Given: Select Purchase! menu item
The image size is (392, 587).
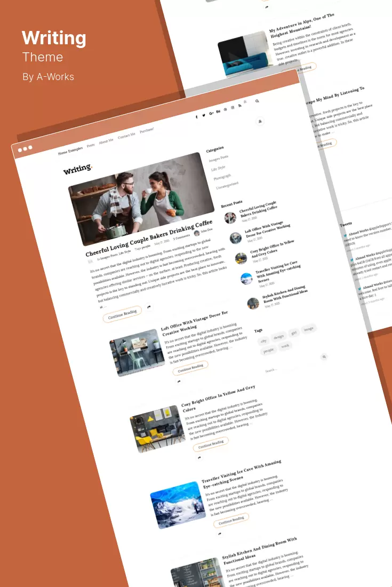Looking at the screenshot, I should [147, 130].
